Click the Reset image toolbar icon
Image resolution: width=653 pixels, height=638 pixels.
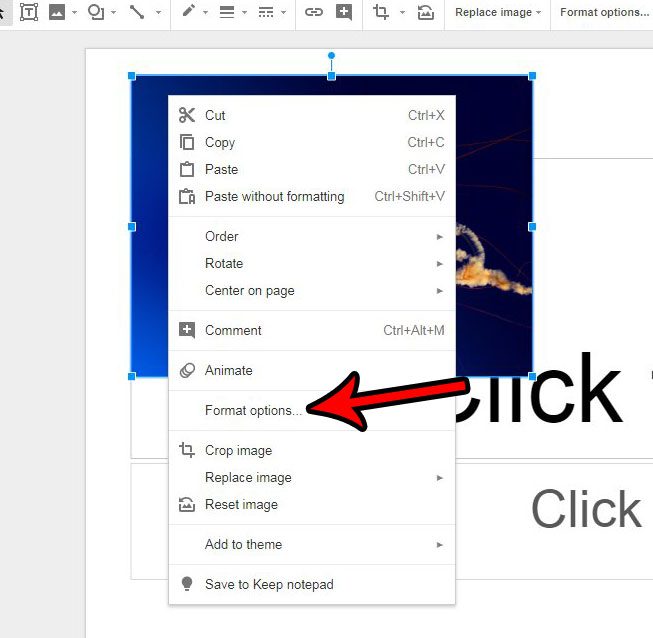tap(425, 12)
